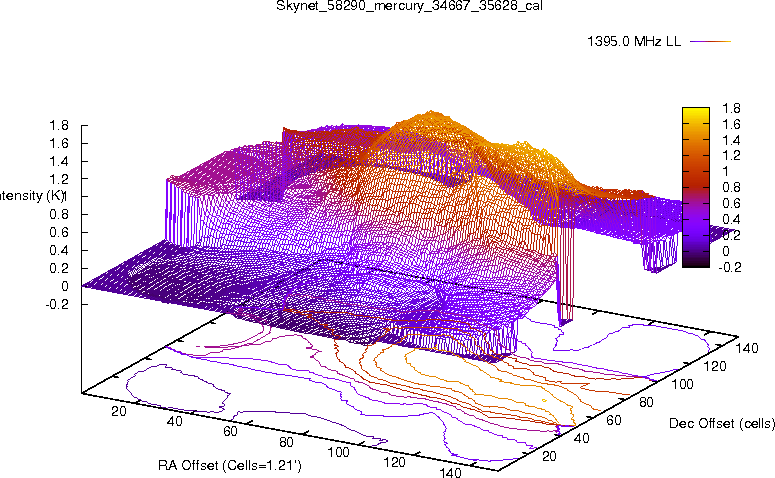Viewport: 775px width, 478px height.
Task: Select the 140 tick on the Dec Offset axis
Action: [x=747, y=348]
